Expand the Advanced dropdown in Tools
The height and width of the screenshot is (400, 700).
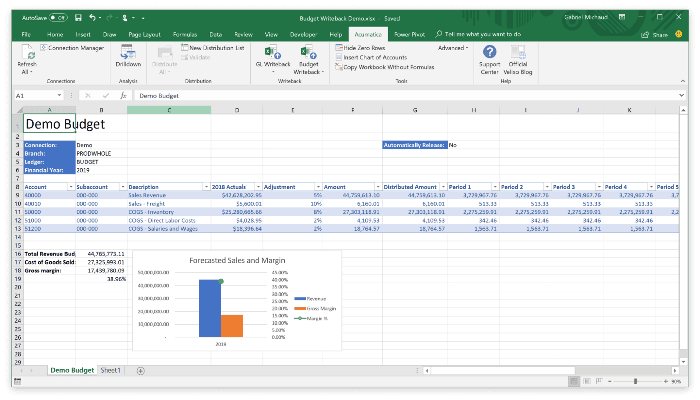453,48
